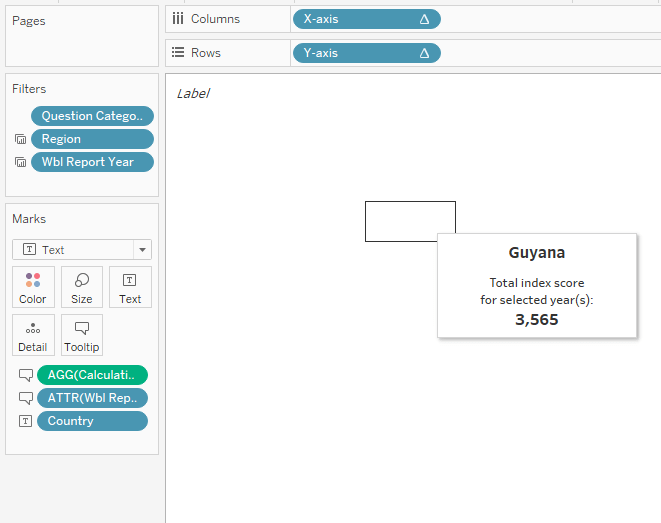Image resolution: width=661 pixels, height=523 pixels.
Task: Select the Region filter pill
Action: click(93, 139)
